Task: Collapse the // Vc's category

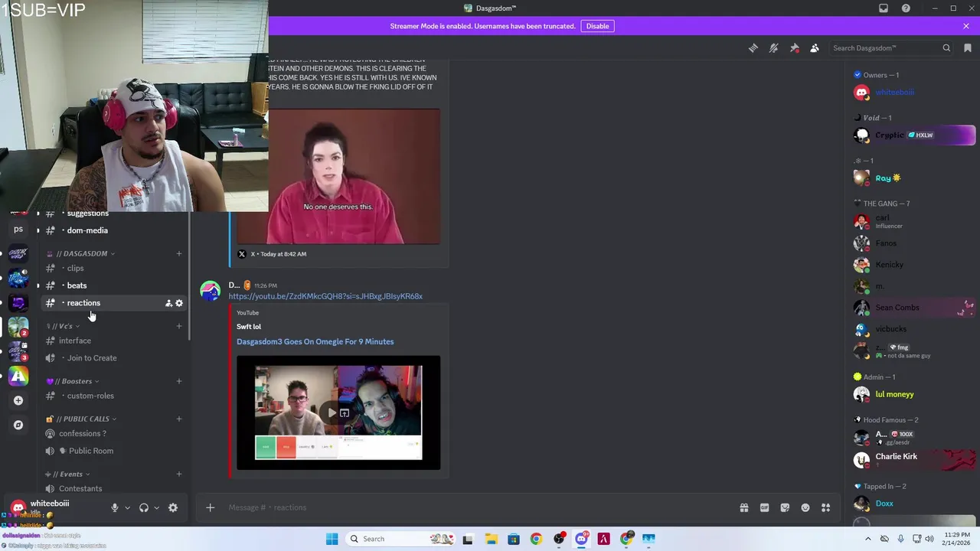Action: 63,326
